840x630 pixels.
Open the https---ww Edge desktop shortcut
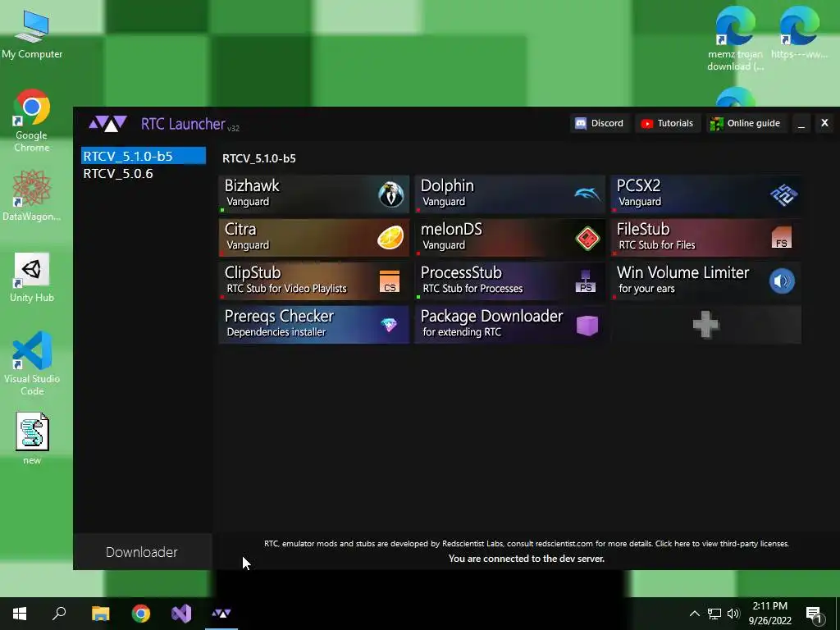coord(800,32)
